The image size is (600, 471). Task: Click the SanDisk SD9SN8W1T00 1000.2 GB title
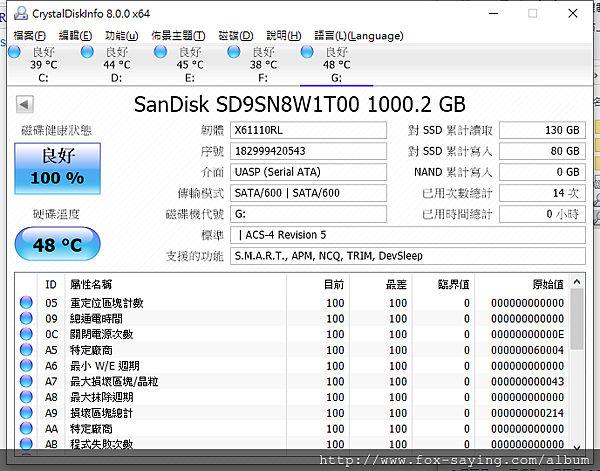point(300,104)
